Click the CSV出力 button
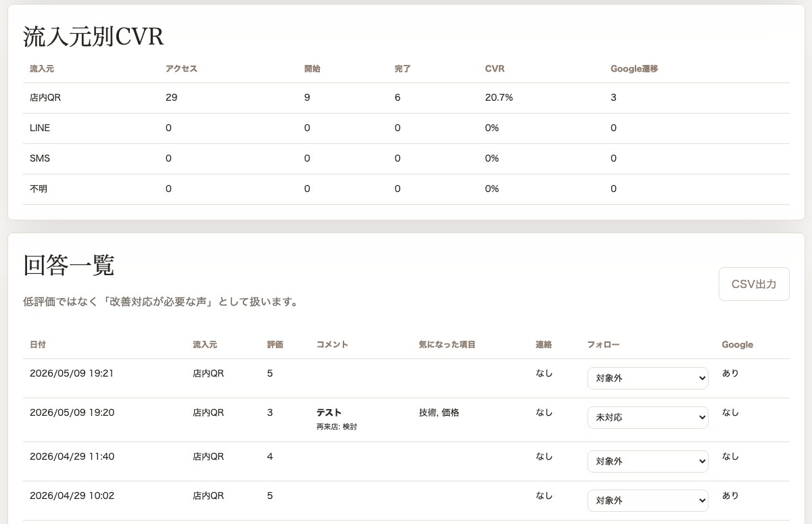812x524 pixels. pos(754,284)
